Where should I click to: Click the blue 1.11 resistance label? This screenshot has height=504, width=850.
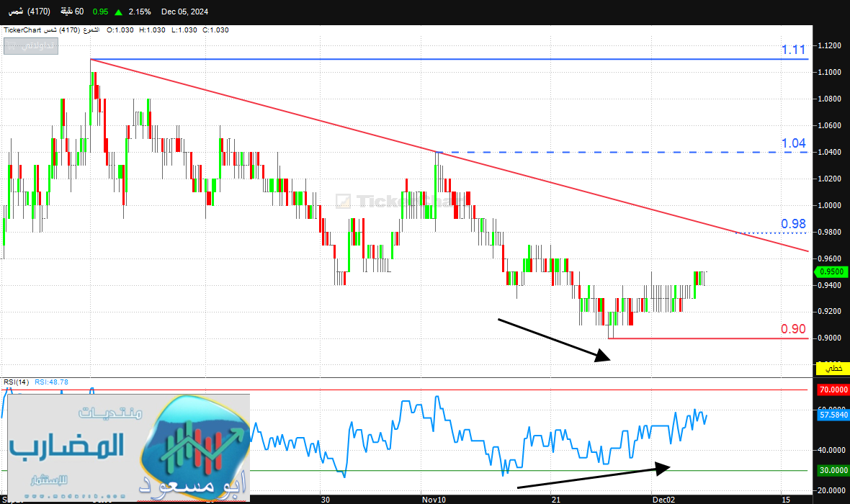click(x=793, y=49)
